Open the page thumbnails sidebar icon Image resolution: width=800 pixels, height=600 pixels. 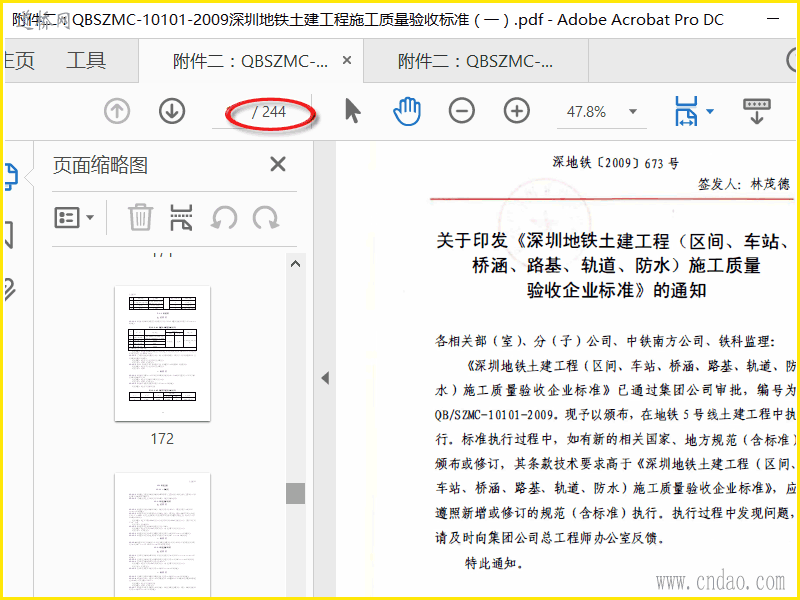(x=11, y=177)
